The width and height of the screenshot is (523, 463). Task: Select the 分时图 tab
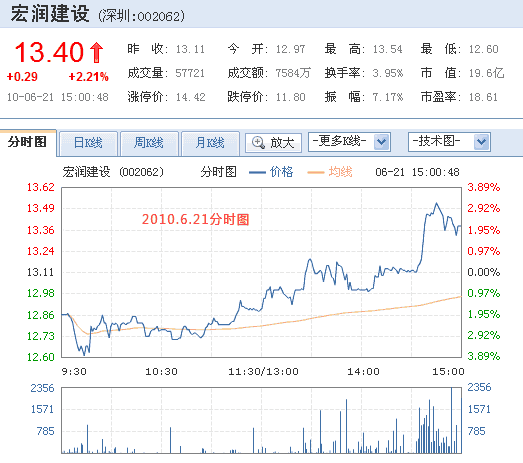pyautogui.click(x=28, y=142)
